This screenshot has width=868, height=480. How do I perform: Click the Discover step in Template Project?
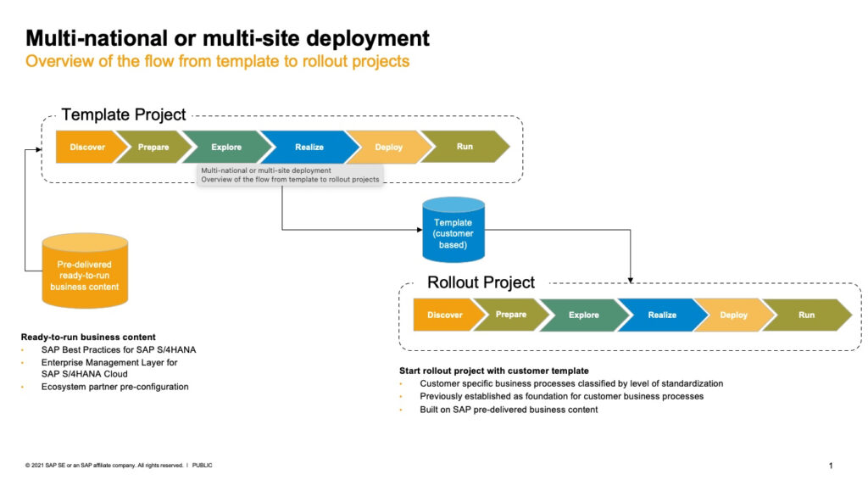(x=87, y=147)
